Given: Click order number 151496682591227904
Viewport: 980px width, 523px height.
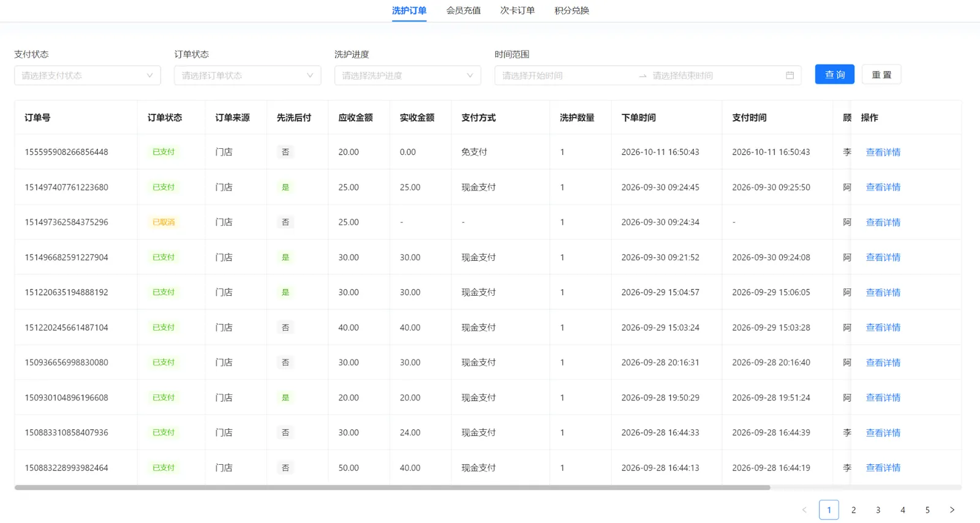Looking at the screenshot, I should click(x=66, y=257).
